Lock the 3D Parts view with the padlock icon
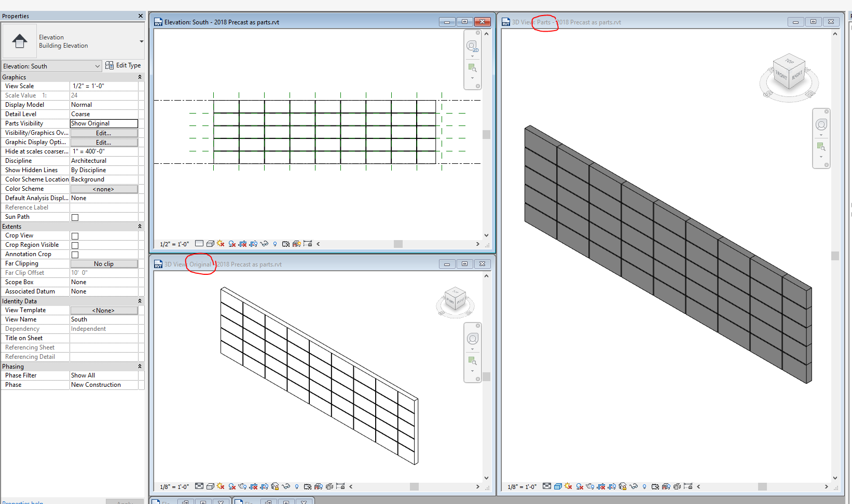 pyautogui.click(x=623, y=486)
